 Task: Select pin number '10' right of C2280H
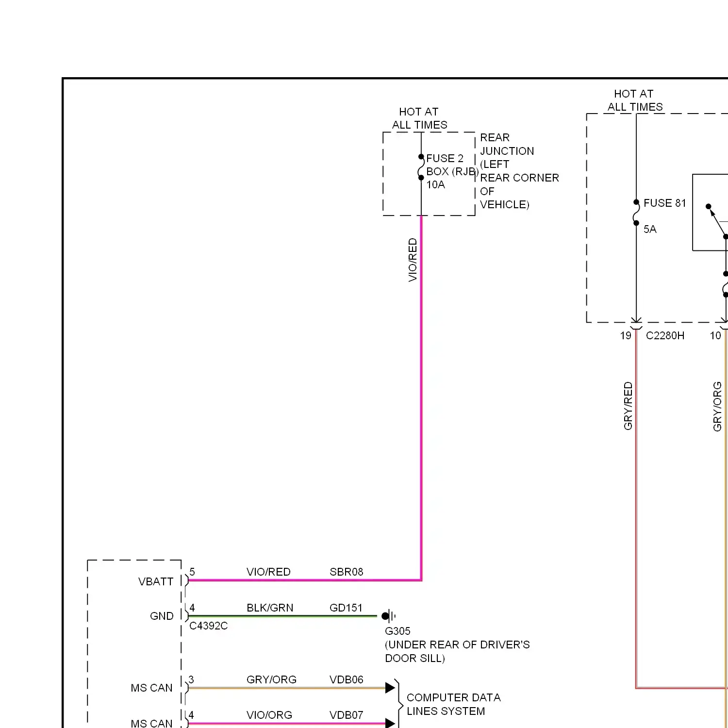[715, 335]
